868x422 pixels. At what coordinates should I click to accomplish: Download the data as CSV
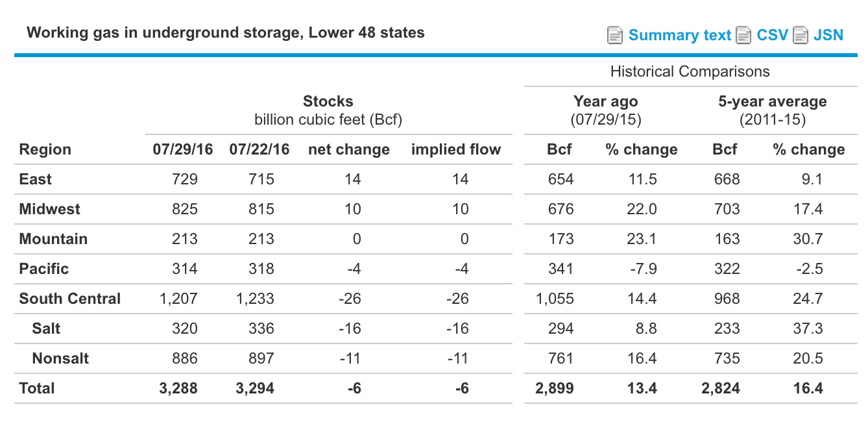coord(772,35)
